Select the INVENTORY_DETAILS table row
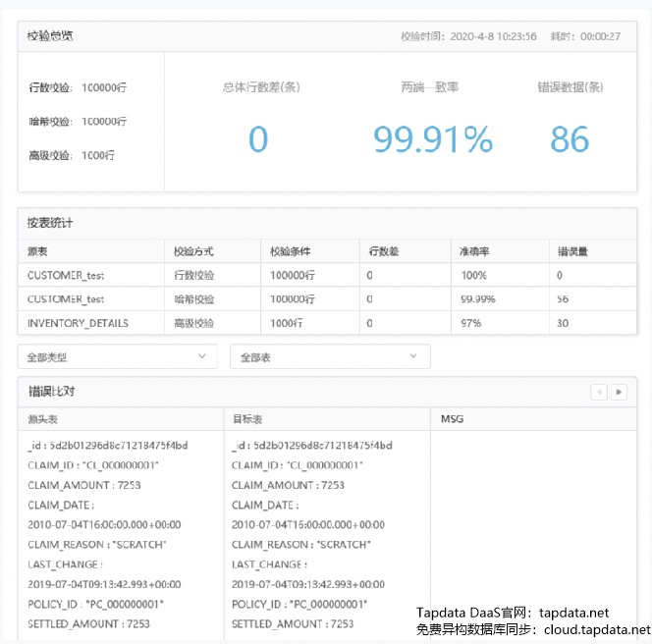 click(327, 323)
